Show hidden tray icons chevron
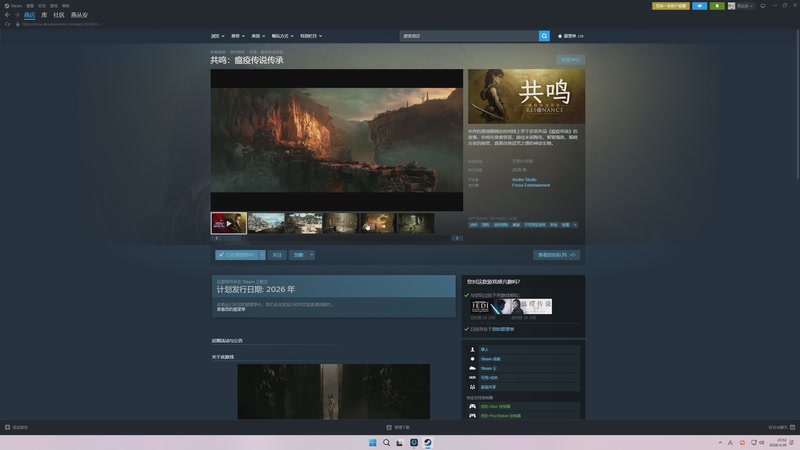Viewport: 800px width, 450px height. [720, 443]
